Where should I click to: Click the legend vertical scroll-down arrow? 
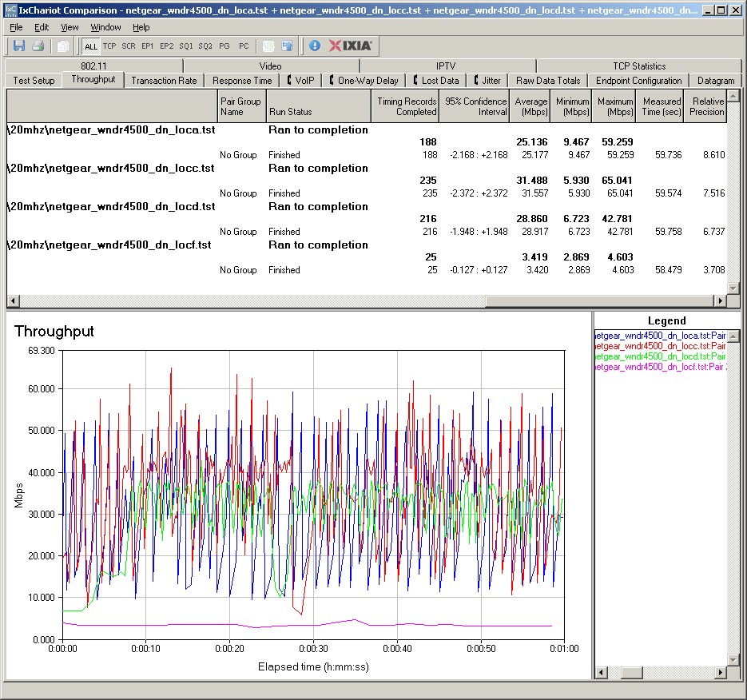click(733, 659)
